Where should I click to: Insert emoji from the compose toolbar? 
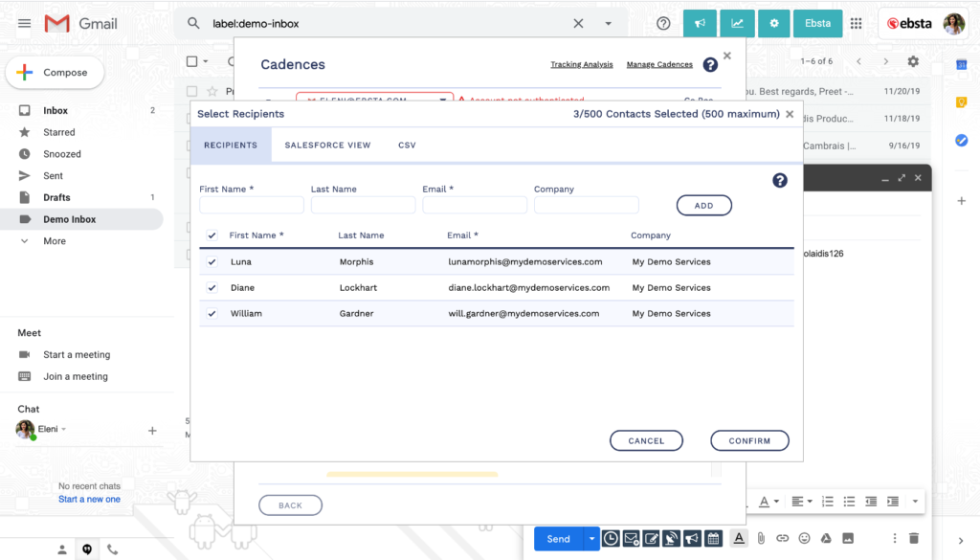(804, 539)
